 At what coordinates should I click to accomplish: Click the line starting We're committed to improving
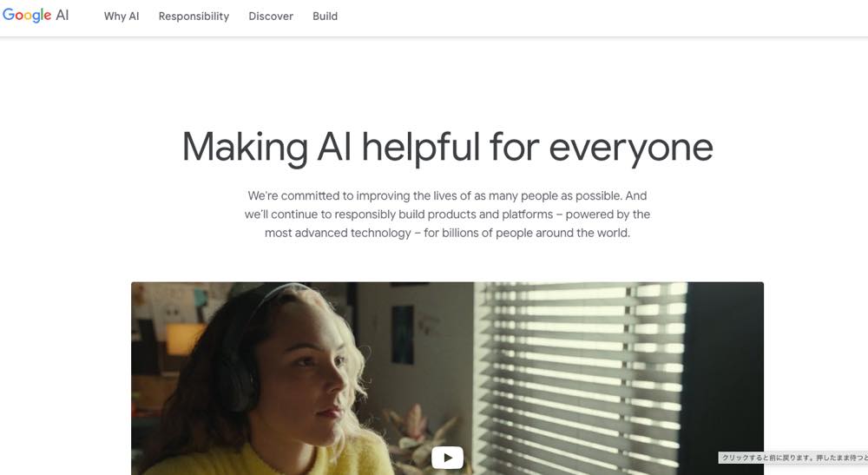tap(447, 196)
